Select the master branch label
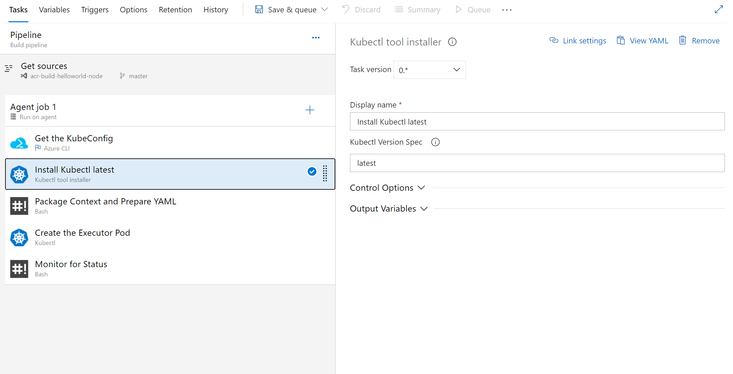Image resolution: width=733 pixels, height=374 pixels. pos(138,76)
